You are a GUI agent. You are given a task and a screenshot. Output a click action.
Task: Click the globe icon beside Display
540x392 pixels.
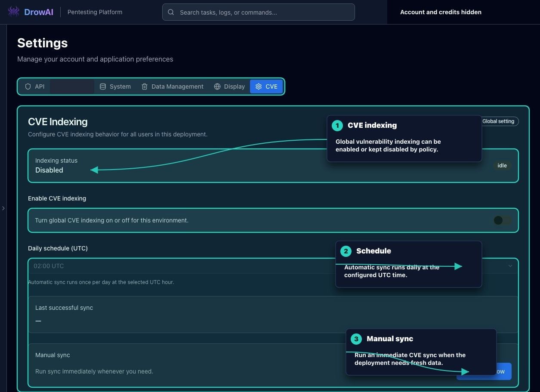pyautogui.click(x=217, y=86)
